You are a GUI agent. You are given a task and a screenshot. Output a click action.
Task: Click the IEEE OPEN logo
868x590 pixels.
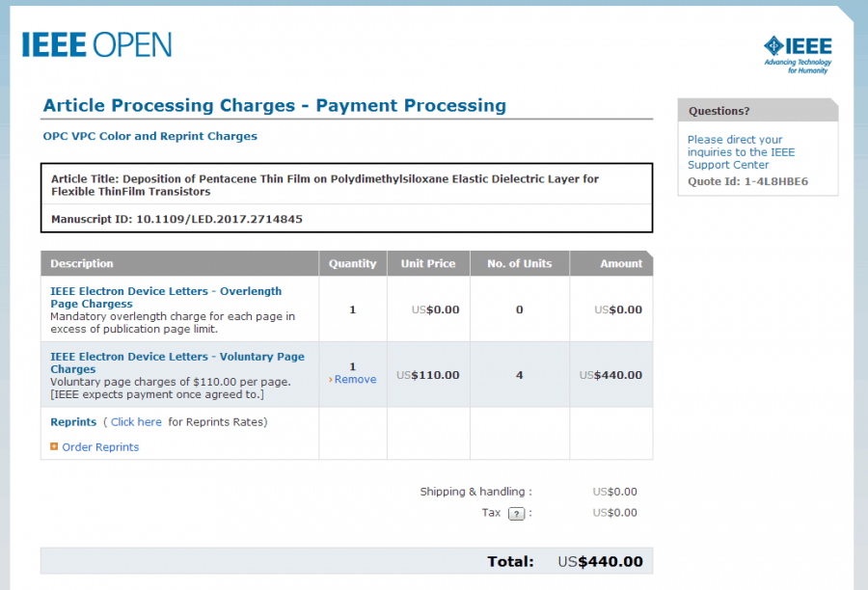pos(96,45)
